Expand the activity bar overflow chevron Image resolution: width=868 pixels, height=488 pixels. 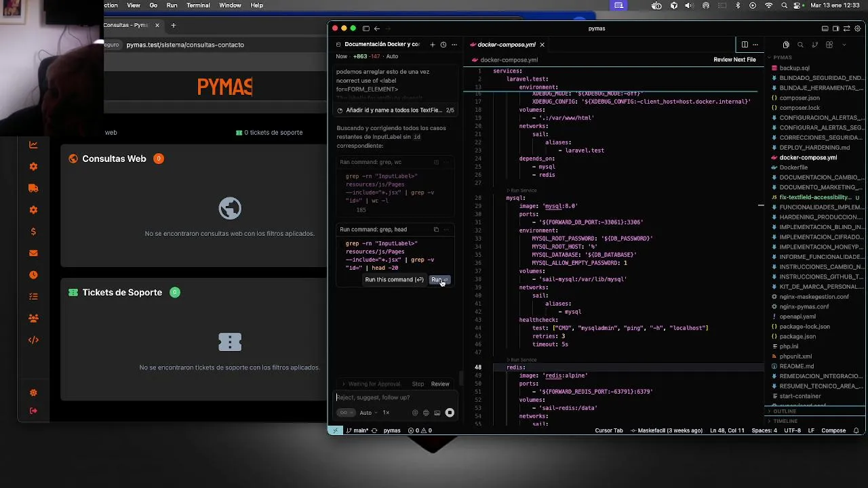pyautogui.click(x=844, y=45)
